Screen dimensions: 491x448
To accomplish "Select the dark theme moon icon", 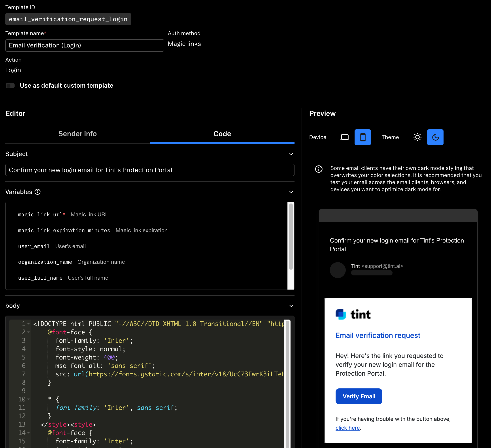I will (x=435, y=137).
